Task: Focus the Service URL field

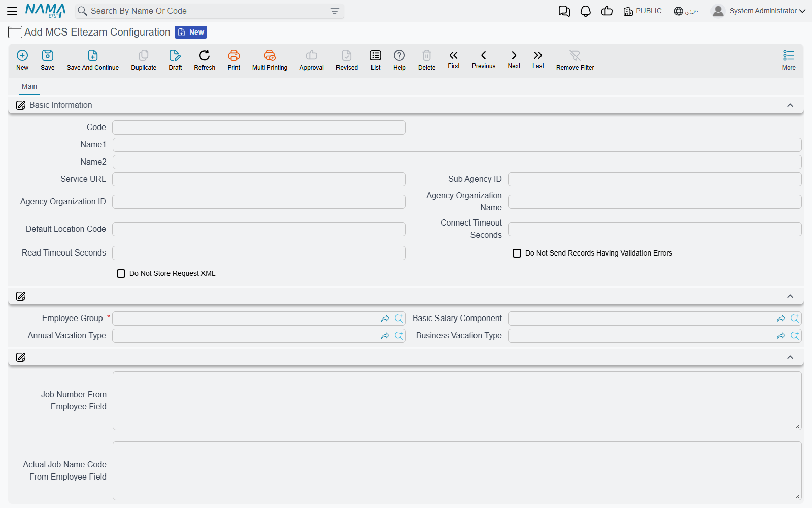Action: pos(259,179)
